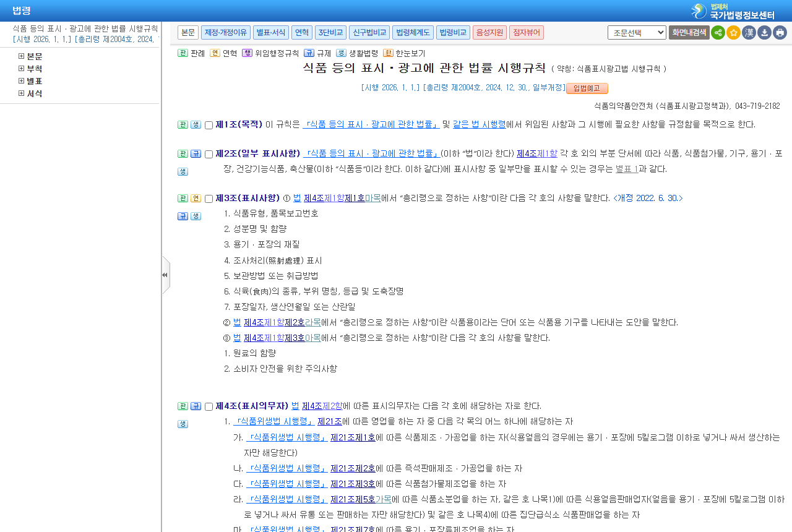The image size is (792, 532).
Task: Enable 음성지원 voice support
Action: tap(490, 33)
